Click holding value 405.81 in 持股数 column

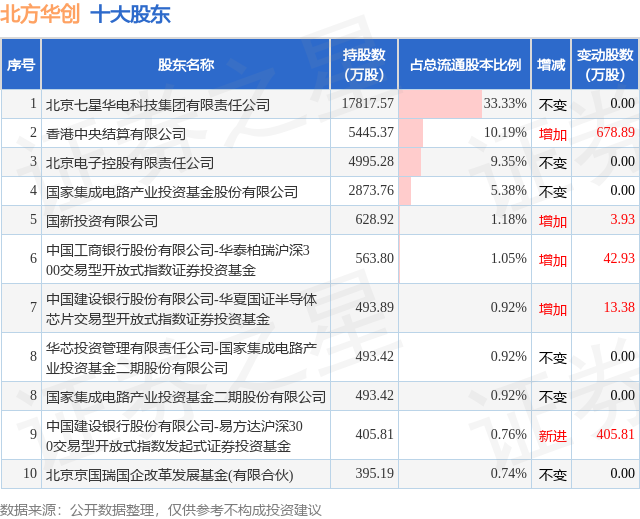point(374,434)
